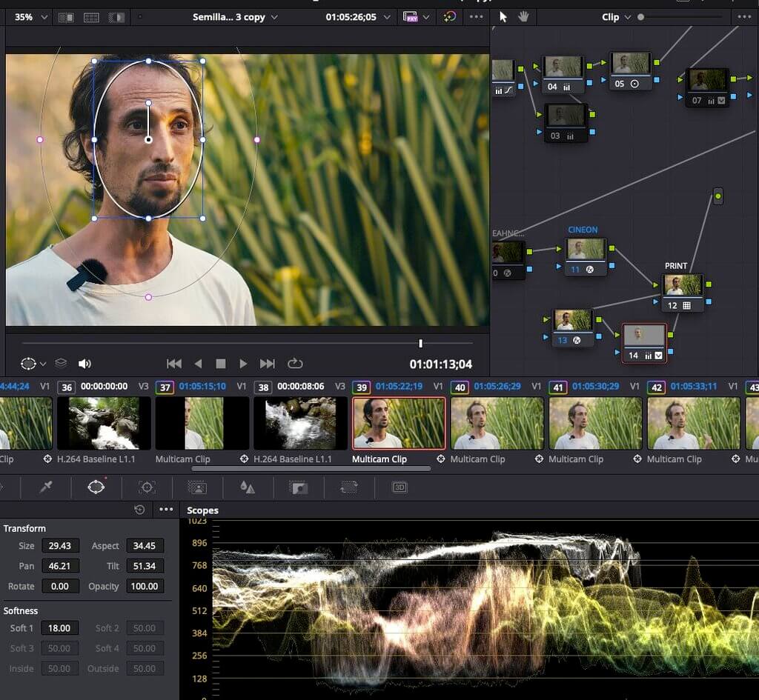Toggle loop playback
759x700 pixels.
295,364
